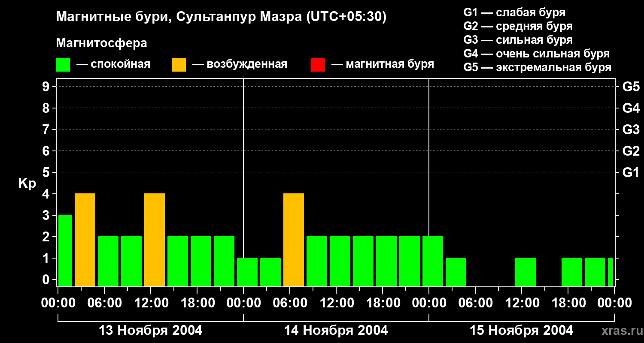Click the first green Kp 3 bar

pos(65,250)
